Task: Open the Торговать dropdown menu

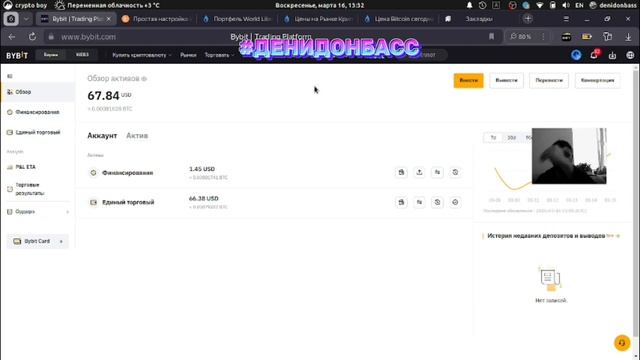Action: [219, 55]
